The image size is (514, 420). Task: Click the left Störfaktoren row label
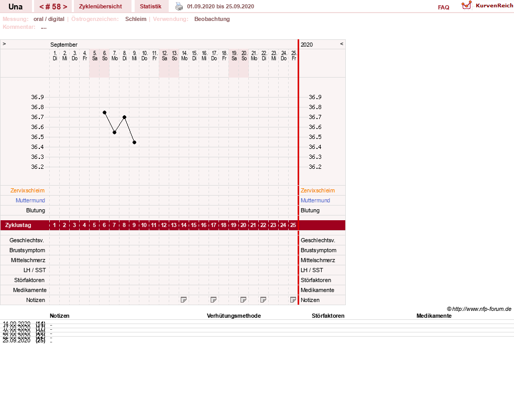(x=29, y=280)
